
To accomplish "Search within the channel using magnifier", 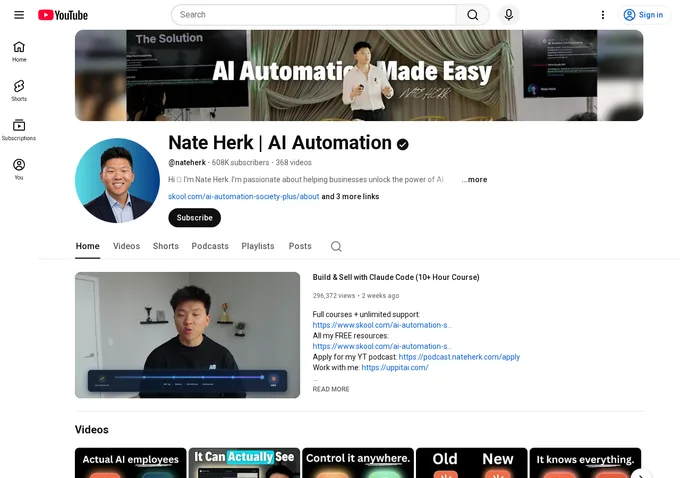I will (x=336, y=246).
